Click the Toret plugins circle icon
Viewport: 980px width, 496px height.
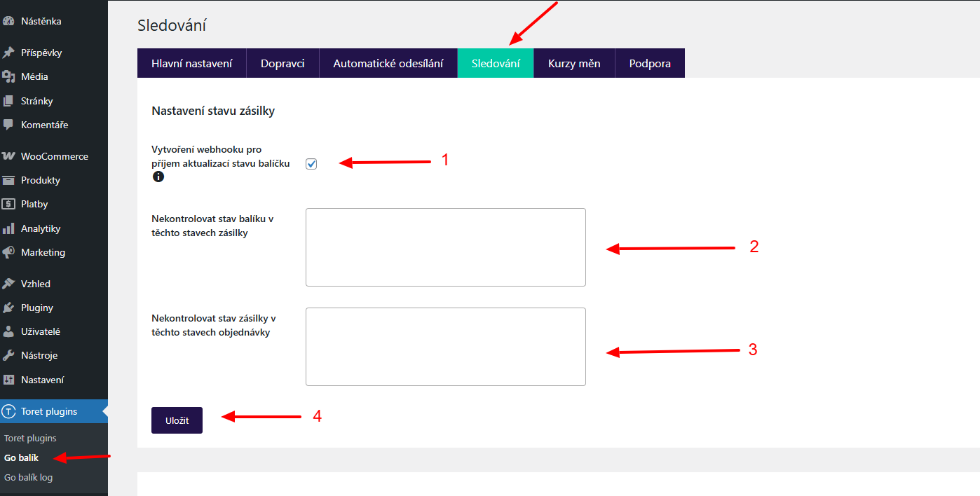tap(8, 411)
